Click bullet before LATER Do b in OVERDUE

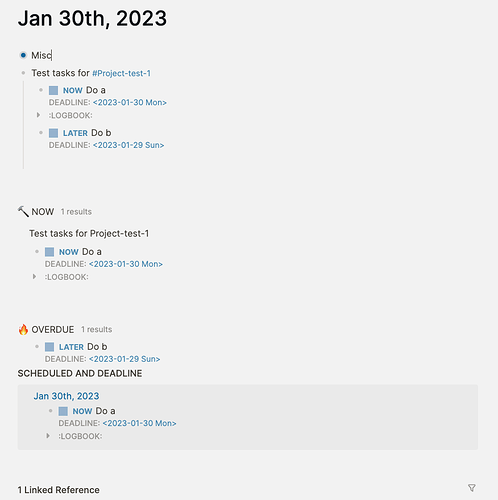click(x=37, y=347)
